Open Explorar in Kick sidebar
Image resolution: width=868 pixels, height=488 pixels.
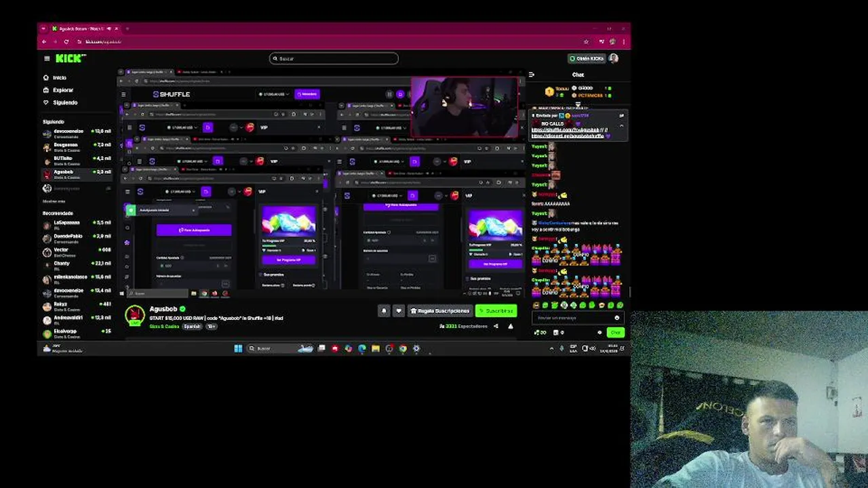(x=57, y=90)
